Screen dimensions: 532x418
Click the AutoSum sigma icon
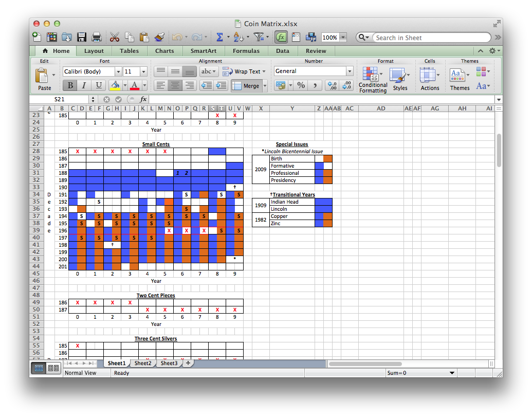[x=219, y=37]
